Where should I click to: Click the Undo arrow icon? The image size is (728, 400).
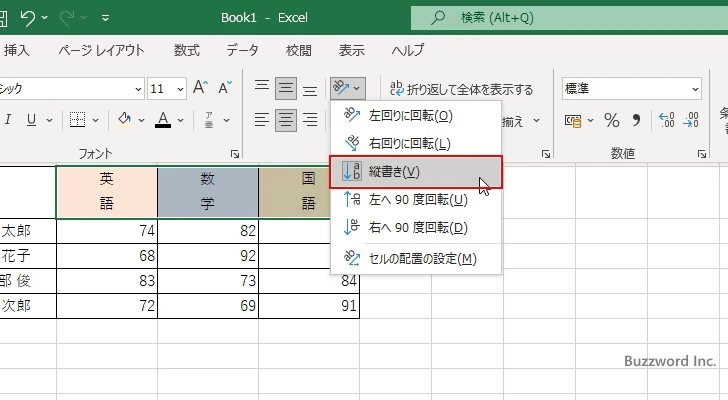tap(27, 18)
